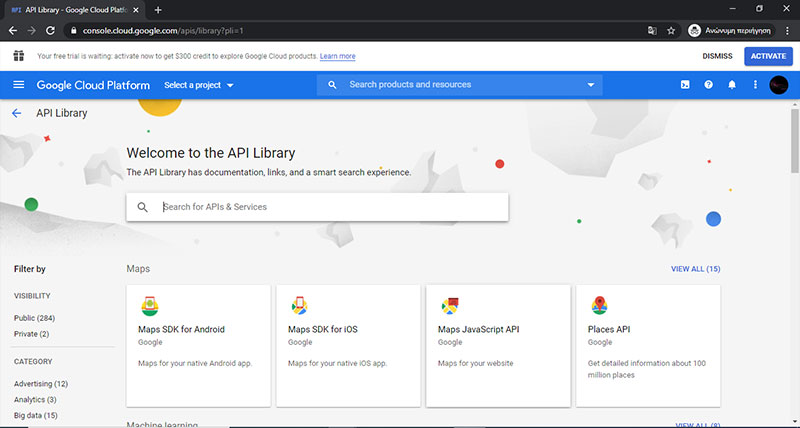Expand the Select a project dropdown
The height and width of the screenshot is (428, 800).
(198, 85)
